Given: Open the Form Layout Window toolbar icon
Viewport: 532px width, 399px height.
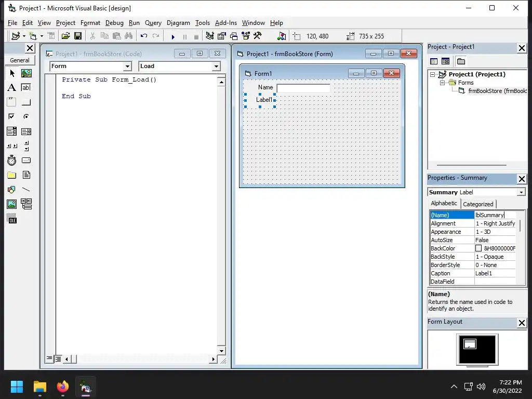Looking at the screenshot, I should (x=234, y=36).
